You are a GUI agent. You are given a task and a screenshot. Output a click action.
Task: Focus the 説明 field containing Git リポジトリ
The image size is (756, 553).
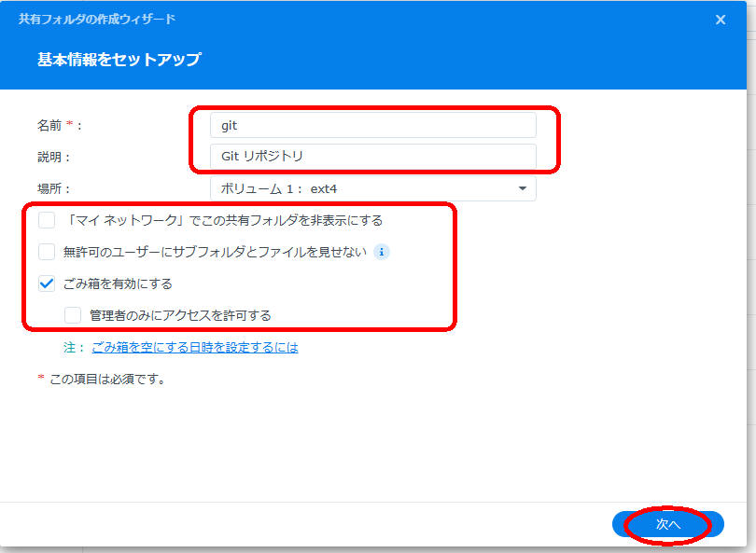[x=373, y=157]
